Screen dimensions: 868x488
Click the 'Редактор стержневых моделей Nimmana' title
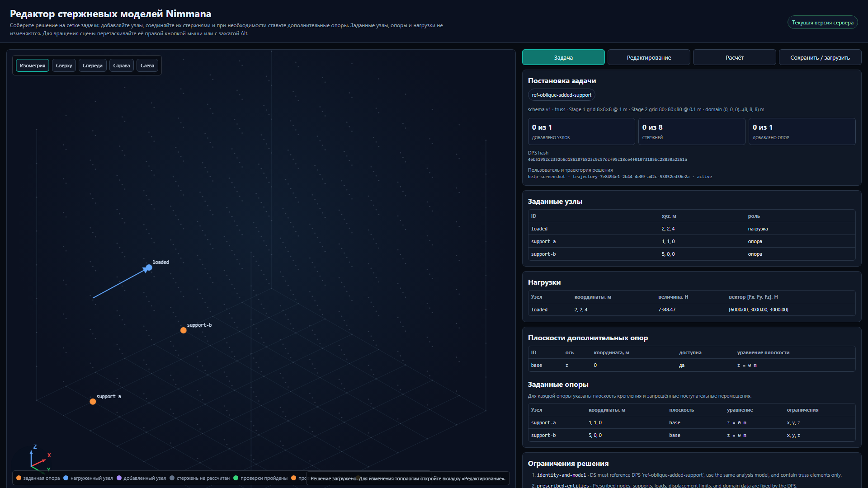click(111, 14)
